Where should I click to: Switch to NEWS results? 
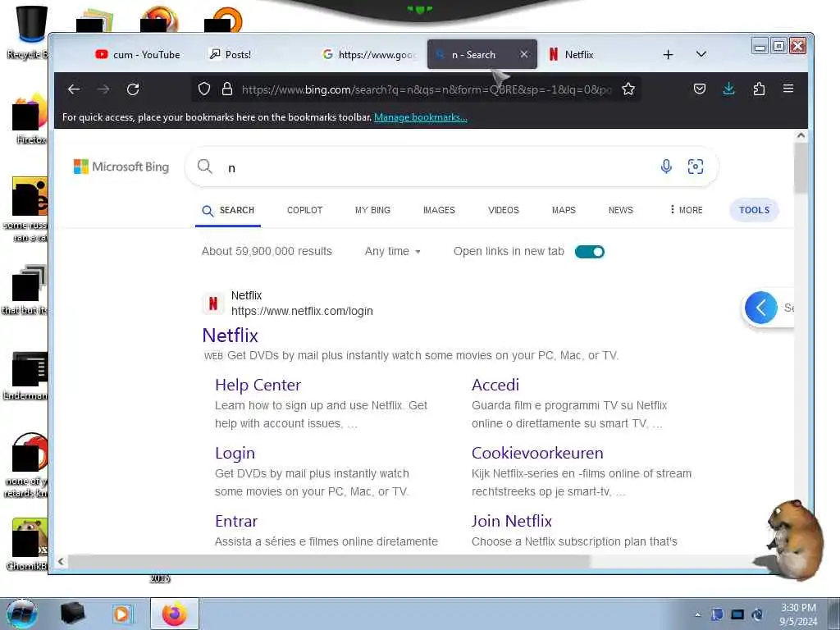[x=621, y=210]
